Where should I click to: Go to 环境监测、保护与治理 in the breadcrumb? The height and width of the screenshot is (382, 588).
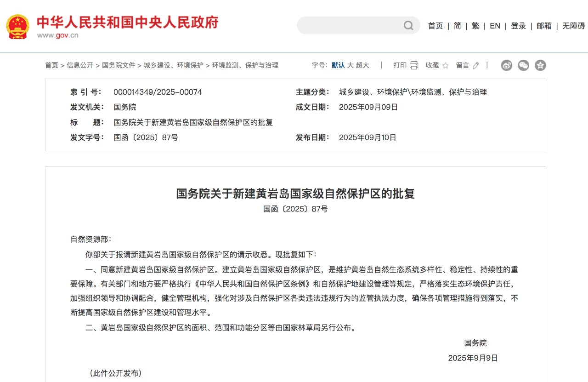point(245,65)
